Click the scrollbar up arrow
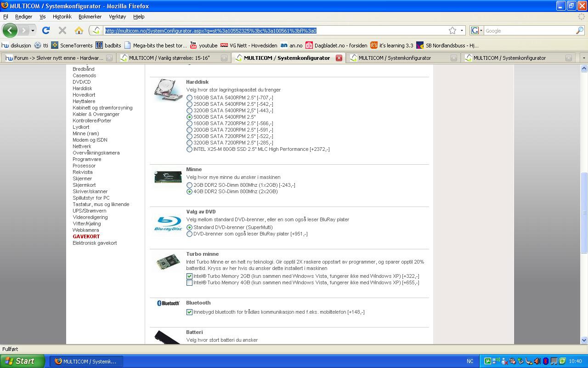Viewport: 588px width, 368px height. coord(584,69)
